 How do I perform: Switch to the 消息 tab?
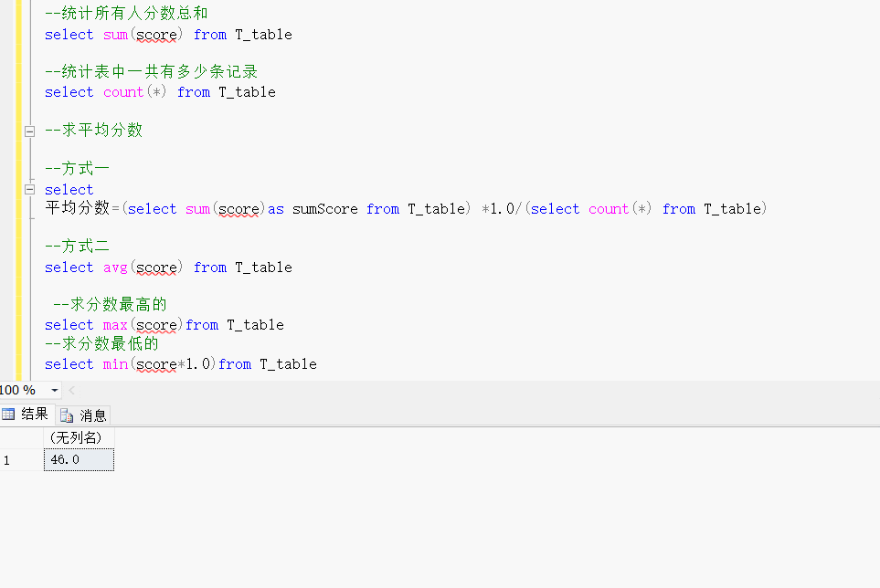(84, 415)
